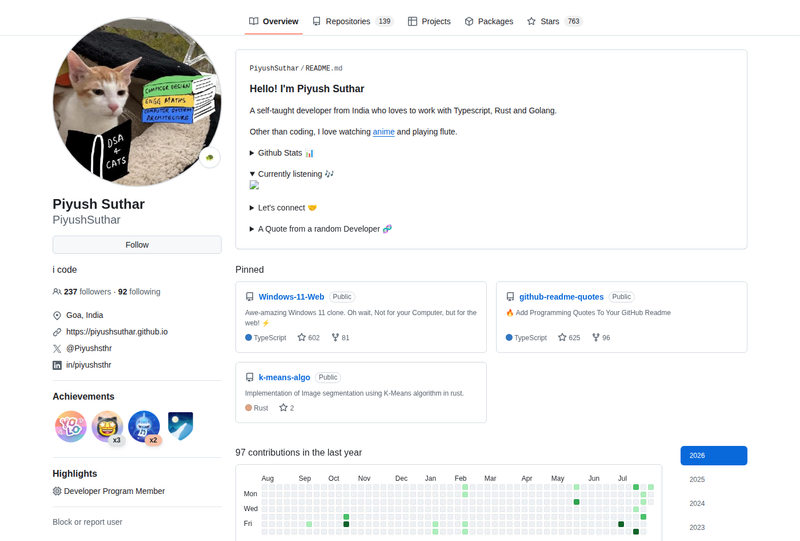Click the repo icon beside k-means-algo
The width and height of the screenshot is (800, 541).
point(249,378)
